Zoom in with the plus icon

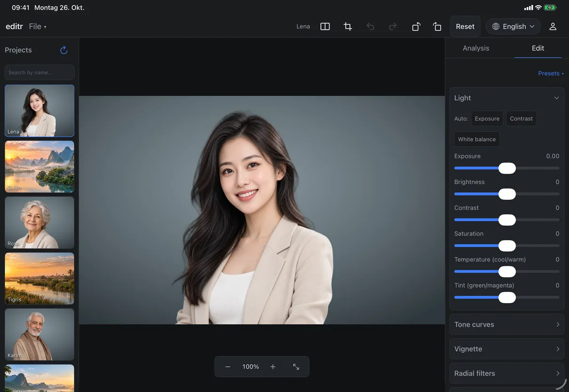pos(273,367)
